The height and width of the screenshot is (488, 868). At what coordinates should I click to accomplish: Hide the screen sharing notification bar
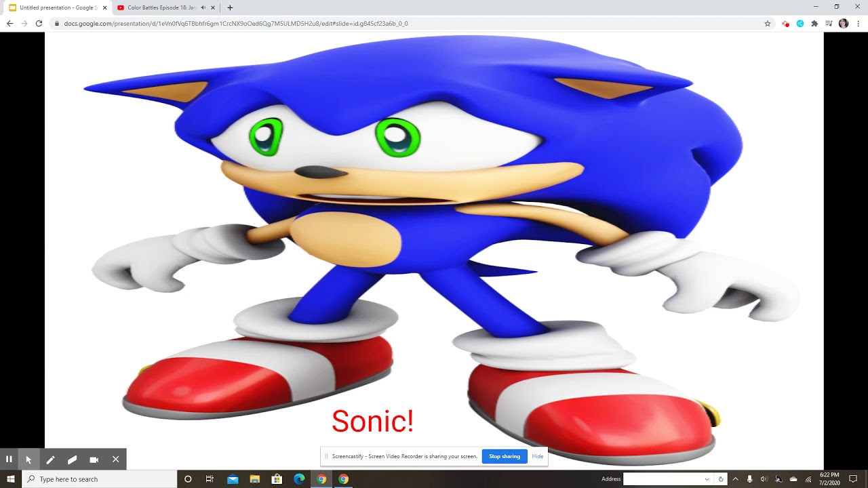[x=538, y=456]
